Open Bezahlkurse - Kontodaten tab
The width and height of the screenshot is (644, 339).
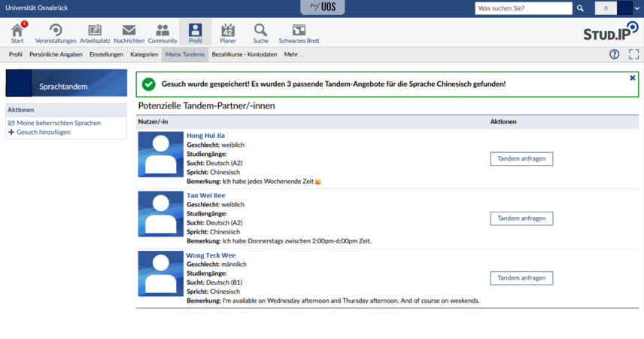245,54
